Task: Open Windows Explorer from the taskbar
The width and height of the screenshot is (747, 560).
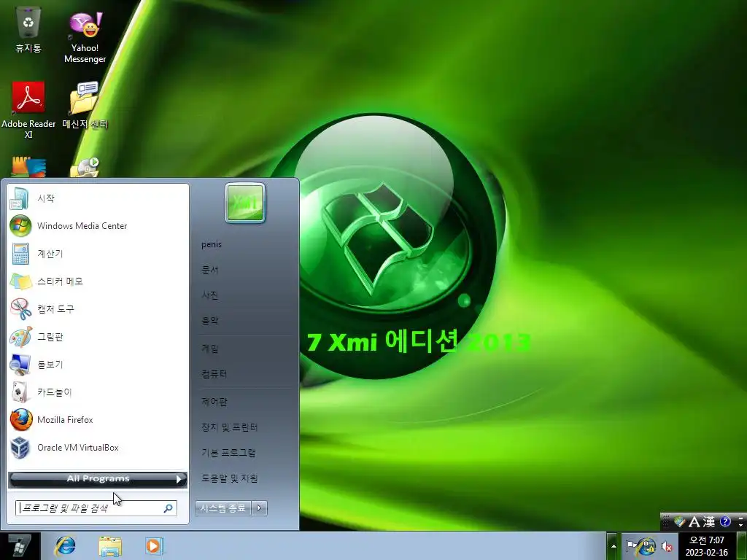Action: pos(110,546)
